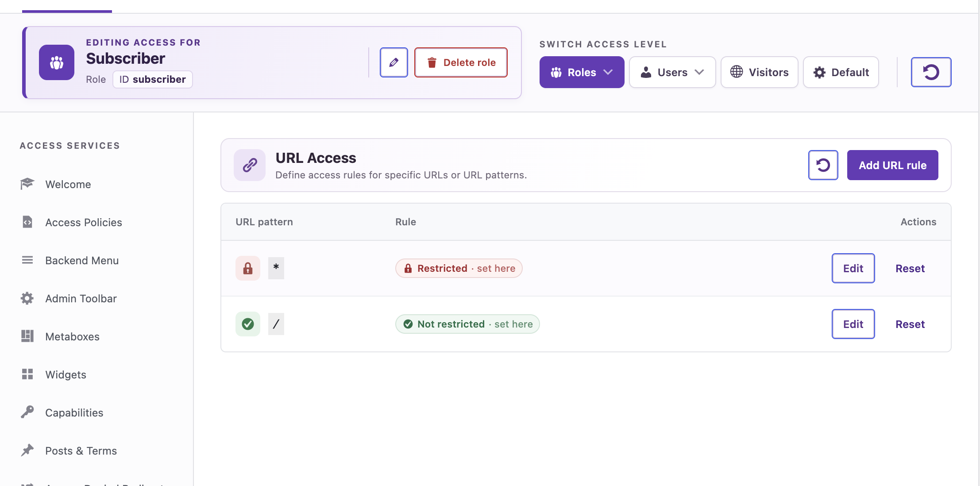The width and height of the screenshot is (980, 486).
Task: Click the Restricted · set here badge
Action: pyautogui.click(x=459, y=268)
